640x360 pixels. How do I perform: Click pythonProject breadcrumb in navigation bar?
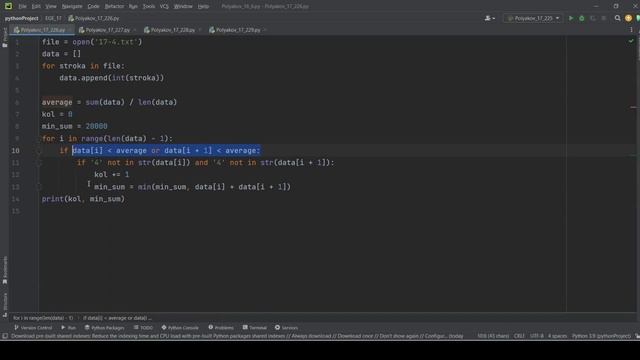coord(21,18)
